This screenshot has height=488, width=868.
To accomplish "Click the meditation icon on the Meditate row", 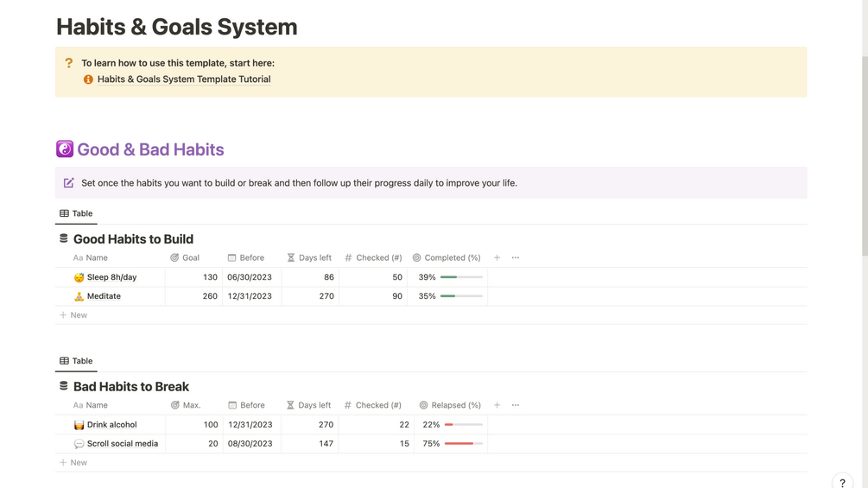I will click(x=79, y=296).
